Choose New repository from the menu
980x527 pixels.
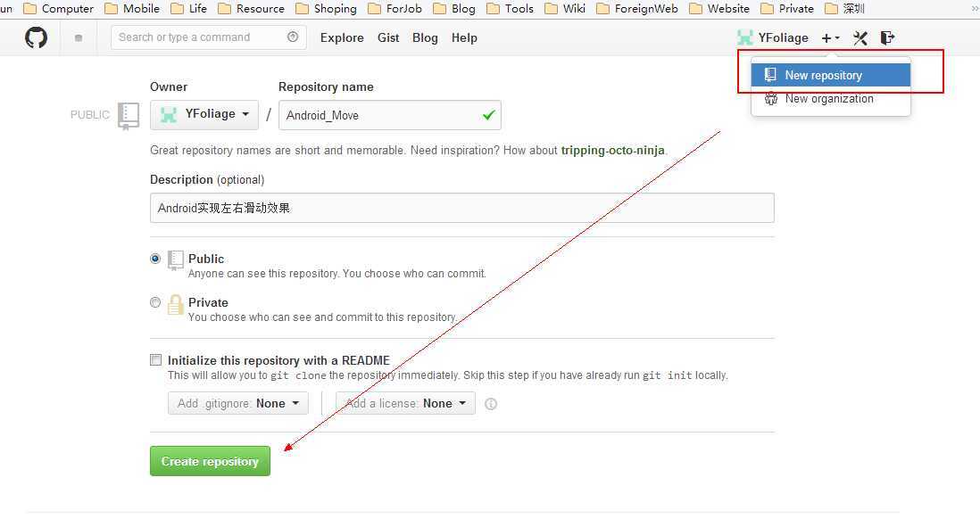point(831,75)
